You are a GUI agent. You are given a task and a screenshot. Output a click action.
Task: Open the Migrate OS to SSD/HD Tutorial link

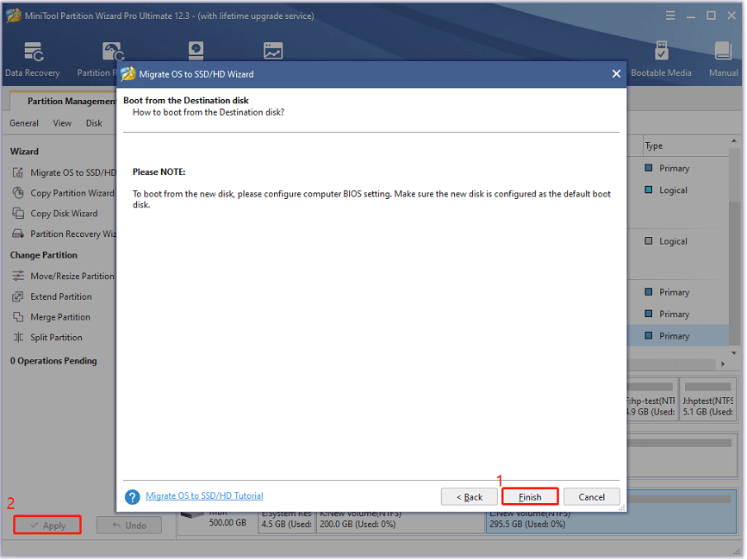(x=204, y=496)
